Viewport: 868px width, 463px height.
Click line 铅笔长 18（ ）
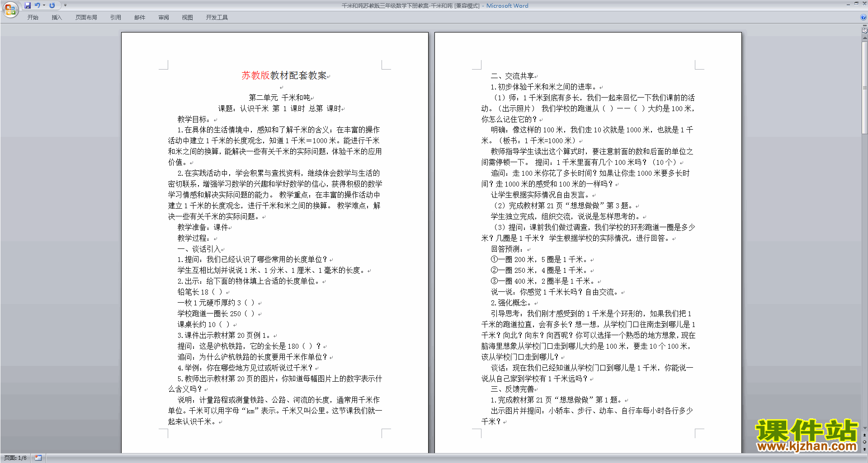[200, 292]
